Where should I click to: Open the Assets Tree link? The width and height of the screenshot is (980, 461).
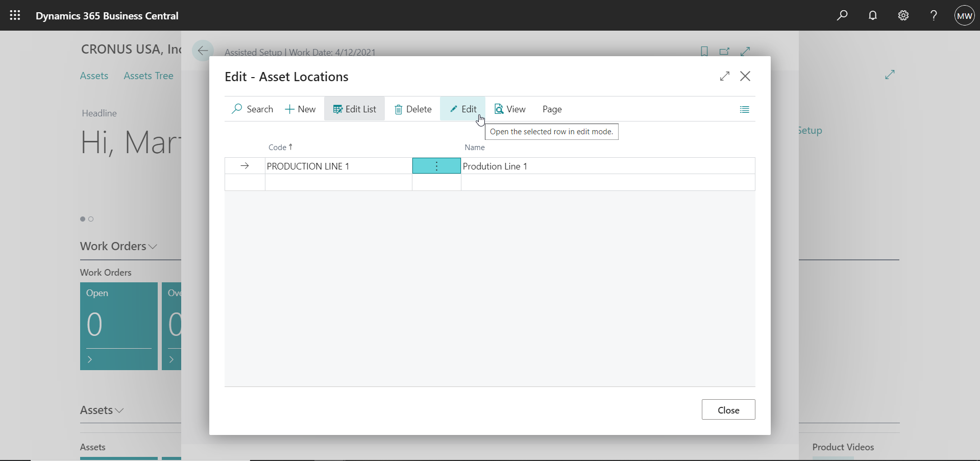149,76
